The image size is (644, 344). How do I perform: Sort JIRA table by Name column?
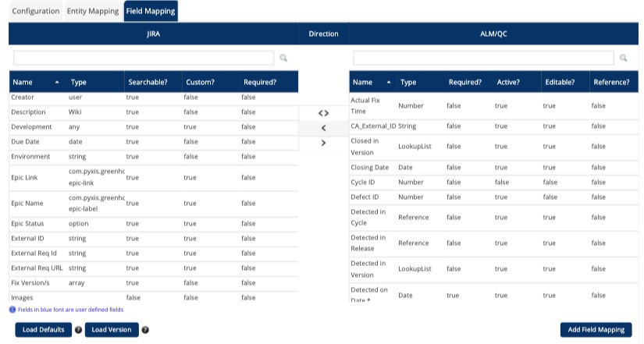point(23,82)
